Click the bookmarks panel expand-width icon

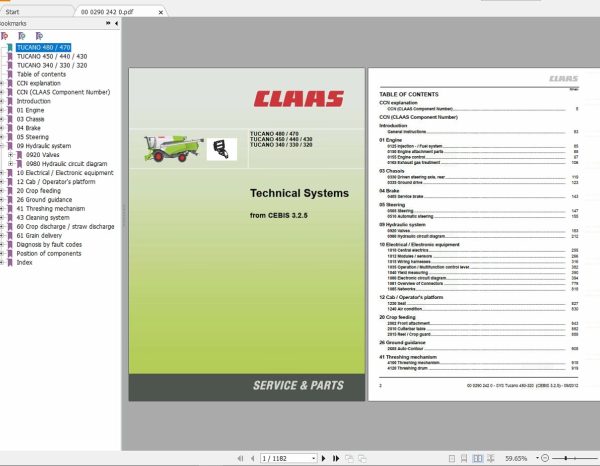click(108, 23)
